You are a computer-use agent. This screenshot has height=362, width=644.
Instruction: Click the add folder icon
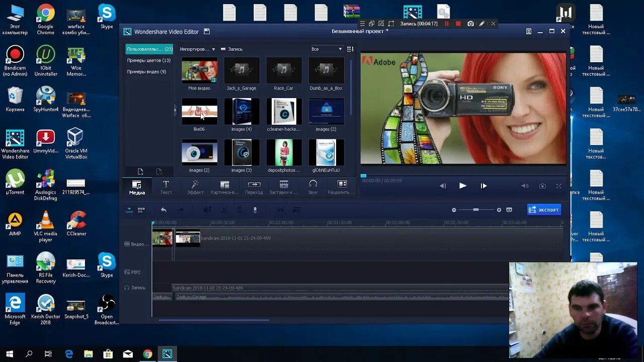tap(140, 172)
